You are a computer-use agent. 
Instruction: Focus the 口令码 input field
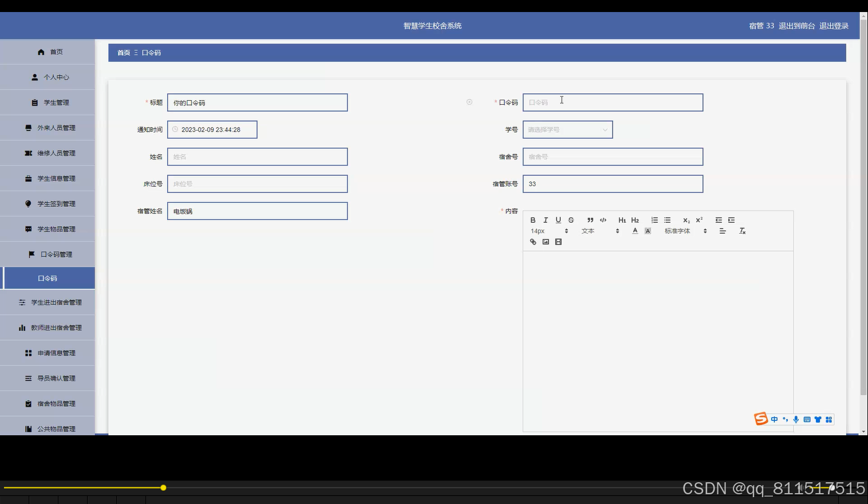pyautogui.click(x=613, y=103)
